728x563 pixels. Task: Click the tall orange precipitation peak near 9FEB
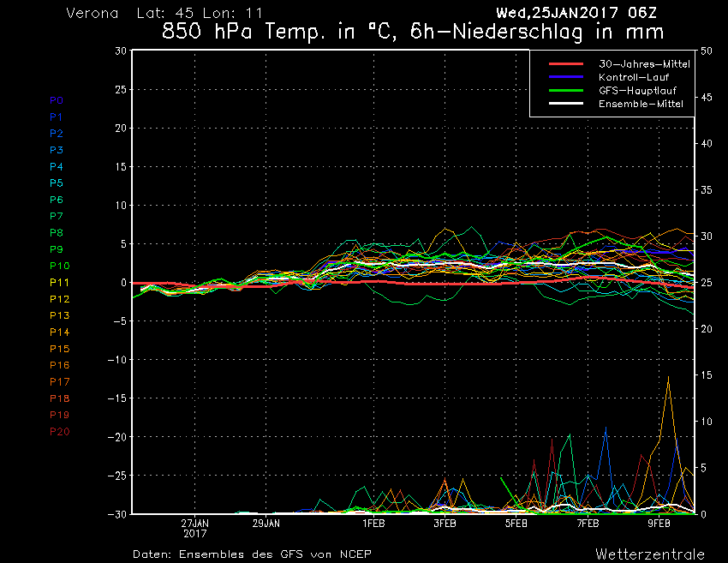tap(669, 378)
